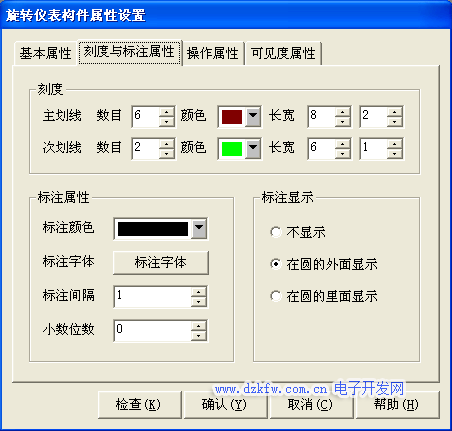Screen dimensions: 452x431
Task: Decrease the 小数位数 spinner value
Action: click(x=198, y=336)
